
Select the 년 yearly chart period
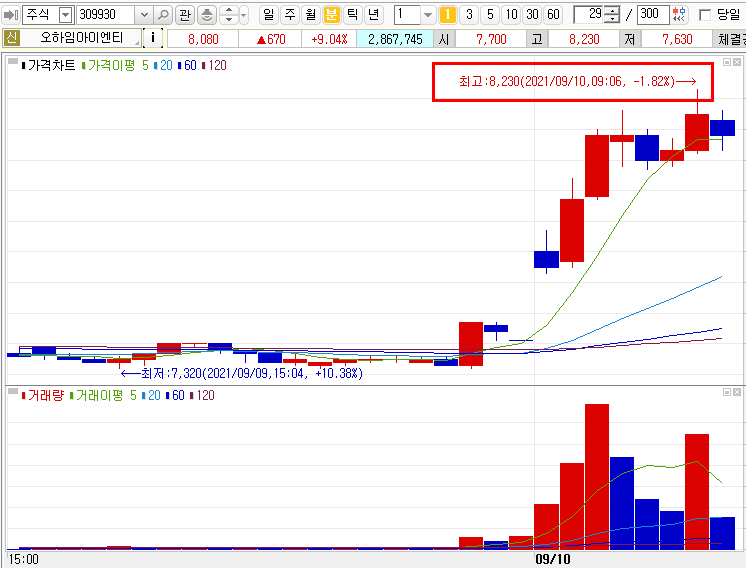point(373,14)
